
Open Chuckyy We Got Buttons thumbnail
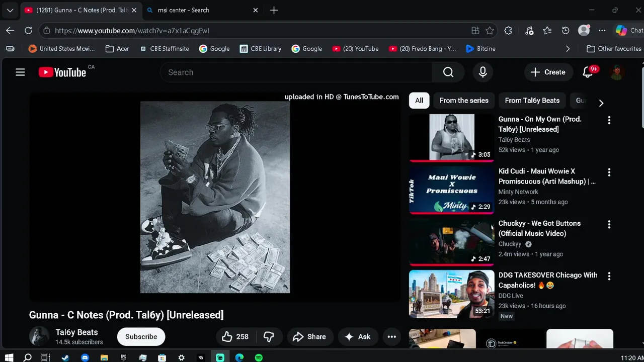coord(451,242)
